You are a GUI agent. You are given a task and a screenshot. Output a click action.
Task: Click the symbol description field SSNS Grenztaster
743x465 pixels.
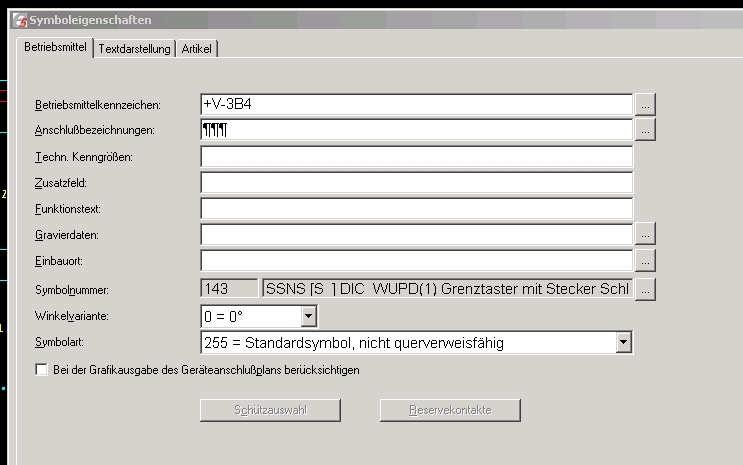(x=447, y=289)
